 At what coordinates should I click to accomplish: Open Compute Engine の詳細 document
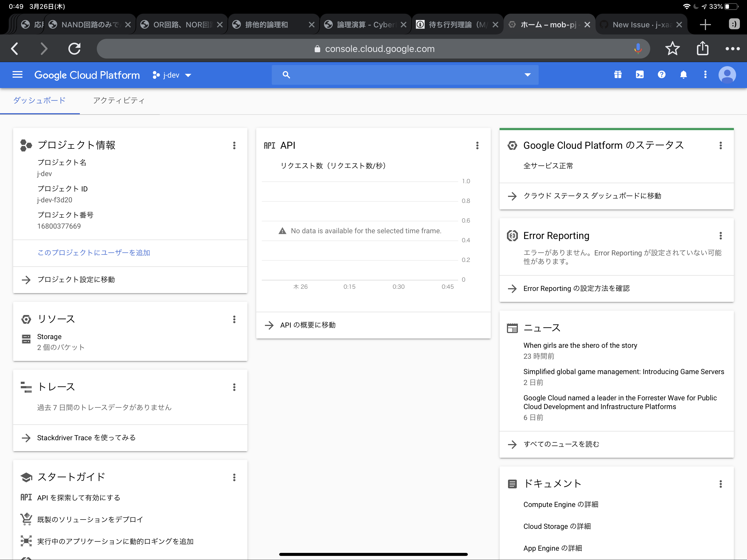[x=561, y=504]
